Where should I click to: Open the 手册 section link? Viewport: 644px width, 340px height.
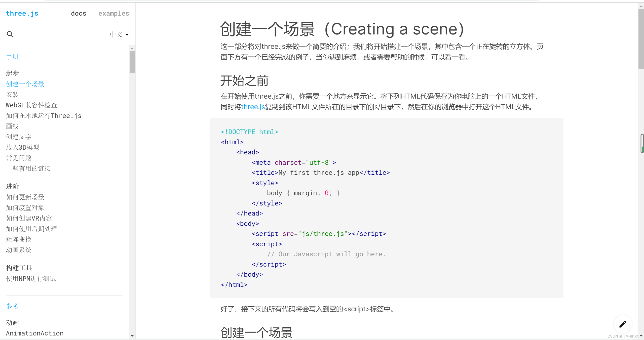[x=12, y=57]
